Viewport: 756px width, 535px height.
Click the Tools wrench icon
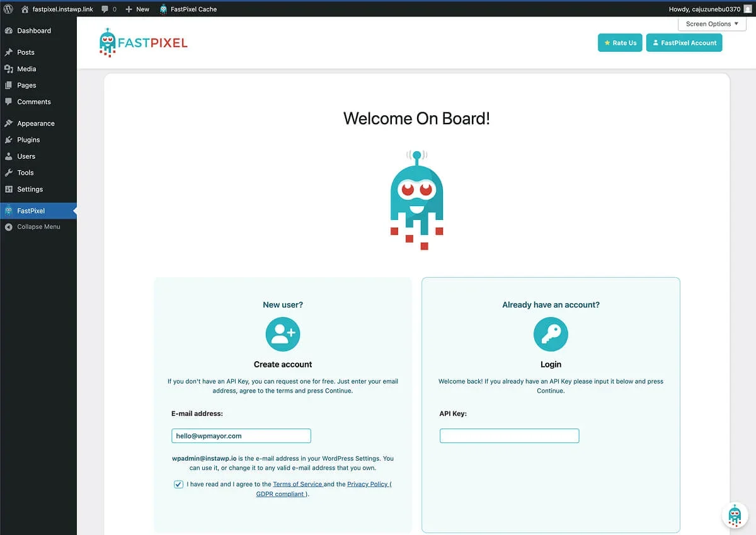[x=8, y=173]
